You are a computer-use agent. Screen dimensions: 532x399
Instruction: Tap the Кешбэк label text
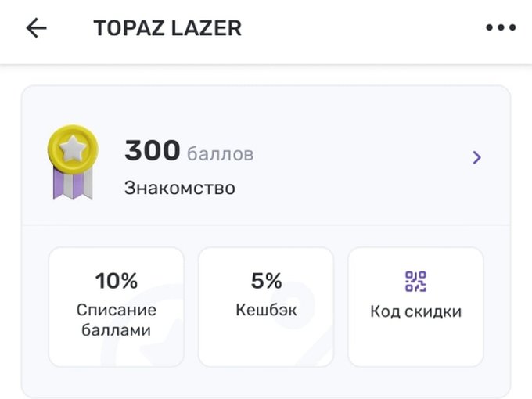pos(266,310)
